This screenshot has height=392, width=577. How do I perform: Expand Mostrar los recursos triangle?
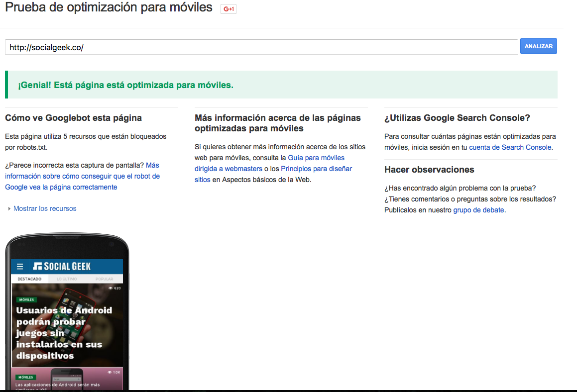9,208
